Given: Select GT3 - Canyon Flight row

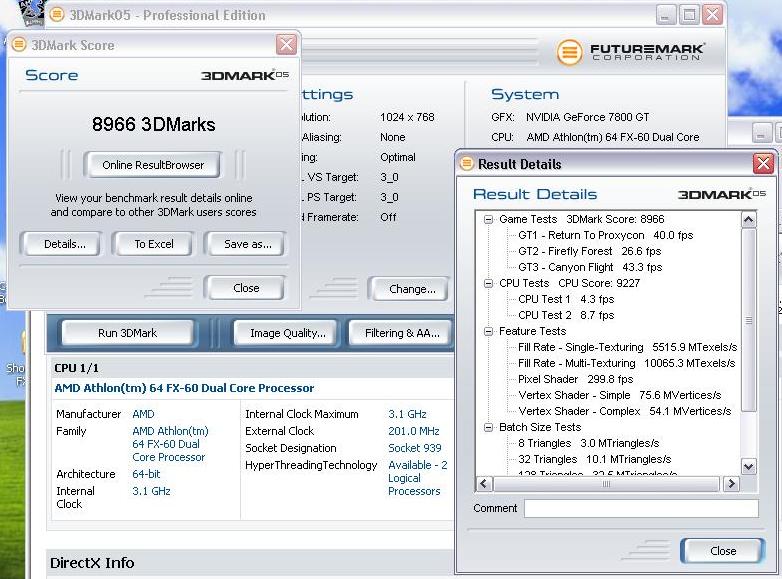Looking at the screenshot, I should (590, 267).
